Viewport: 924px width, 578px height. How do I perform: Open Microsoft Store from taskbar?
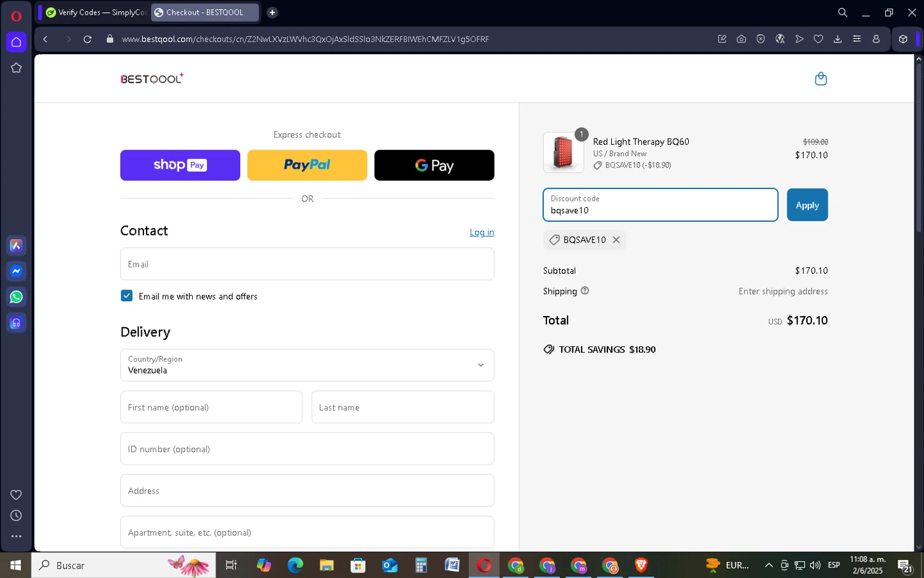pos(358,565)
